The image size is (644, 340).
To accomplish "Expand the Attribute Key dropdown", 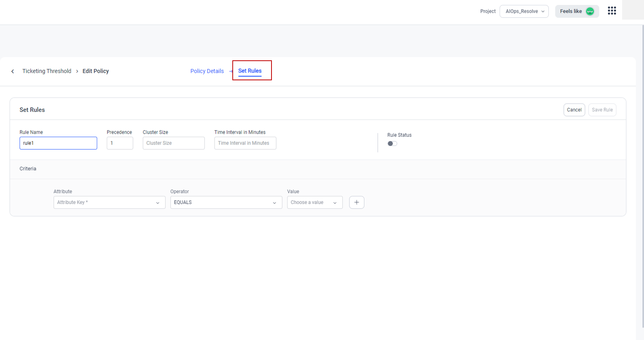I will click(x=109, y=202).
